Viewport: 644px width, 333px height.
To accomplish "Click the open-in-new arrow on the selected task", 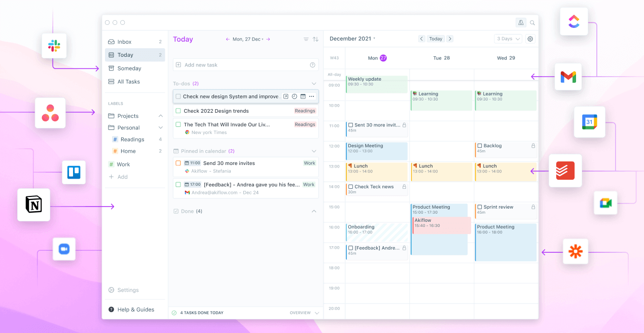I will tap(286, 96).
